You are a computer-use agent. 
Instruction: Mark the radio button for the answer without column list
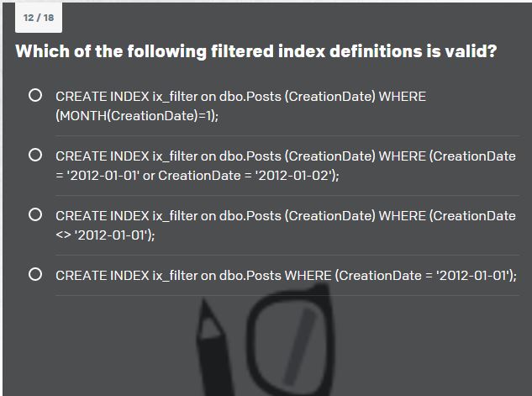point(35,275)
